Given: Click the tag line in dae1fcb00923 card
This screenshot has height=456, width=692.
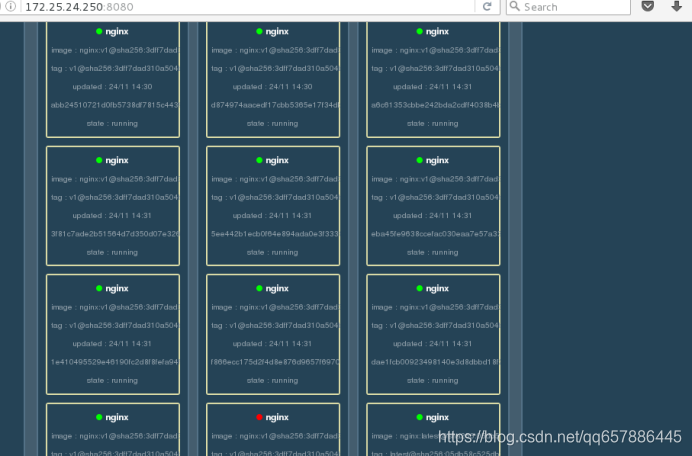Looking at the screenshot, I should [x=435, y=325].
